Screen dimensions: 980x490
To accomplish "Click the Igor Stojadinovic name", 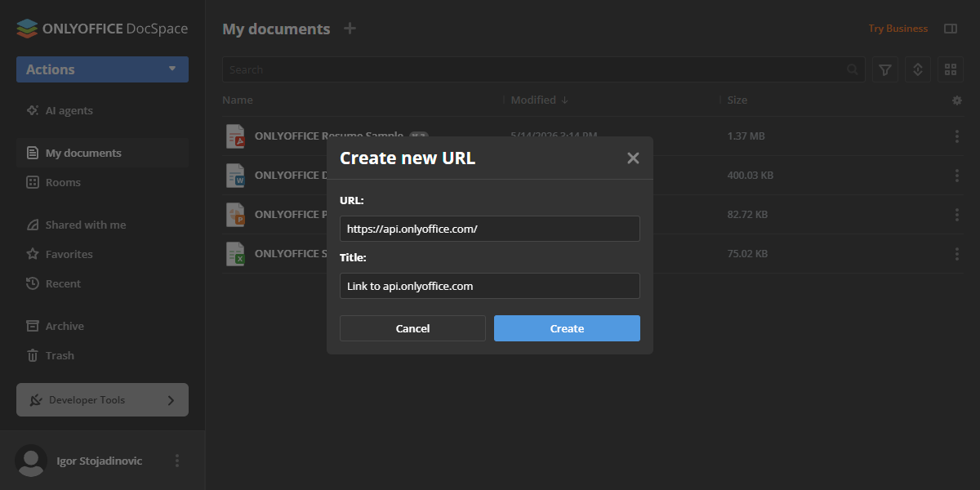I will 100,461.
